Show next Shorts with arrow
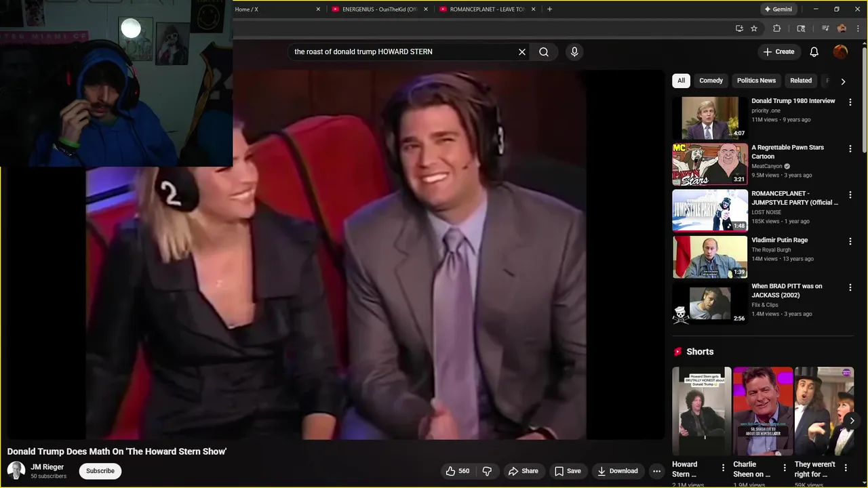The height and width of the screenshot is (488, 868). pos(852,420)
